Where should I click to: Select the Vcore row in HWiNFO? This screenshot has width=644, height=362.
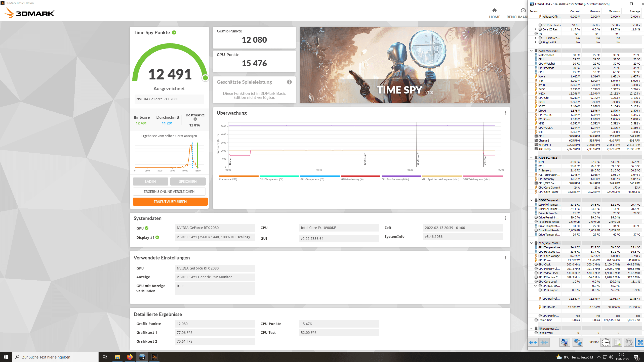click(585, 76)
